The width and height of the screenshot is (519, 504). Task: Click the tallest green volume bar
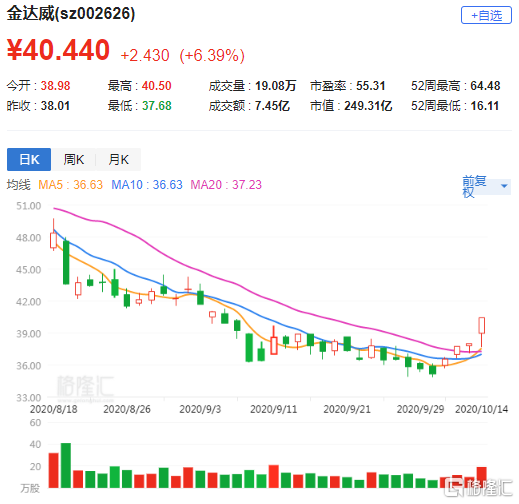[66, 465]
